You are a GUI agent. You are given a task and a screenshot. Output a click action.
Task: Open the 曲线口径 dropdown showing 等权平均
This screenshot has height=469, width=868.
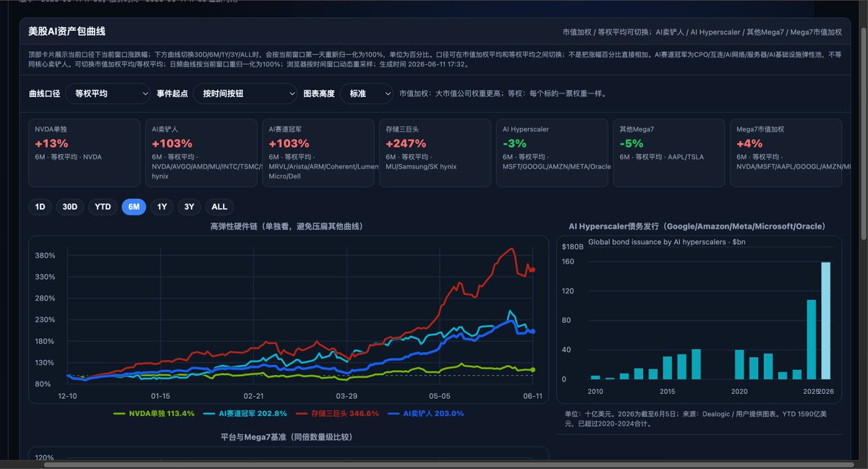pyautogui.click(x=108, y=93)
